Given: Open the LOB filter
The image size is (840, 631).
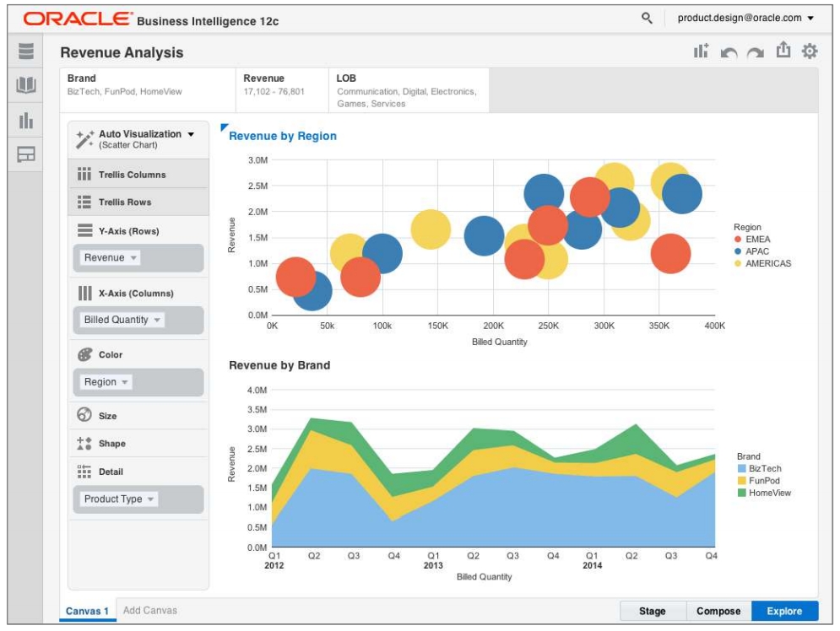Looking at the screenshot, I should [409, 90].
